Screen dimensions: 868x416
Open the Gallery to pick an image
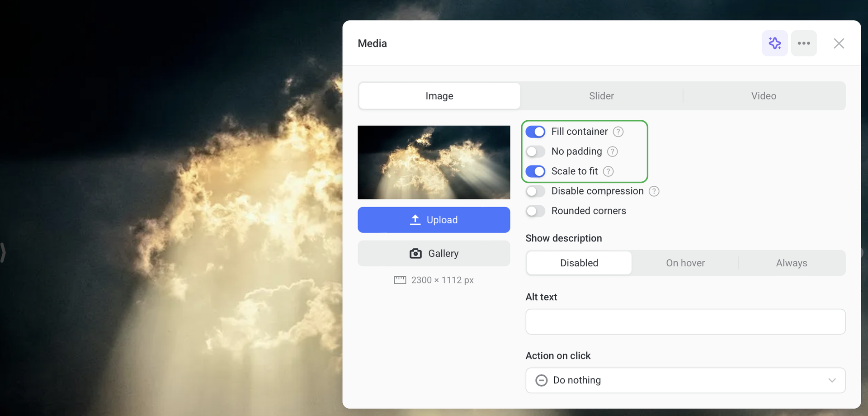[x=434, y=253]
